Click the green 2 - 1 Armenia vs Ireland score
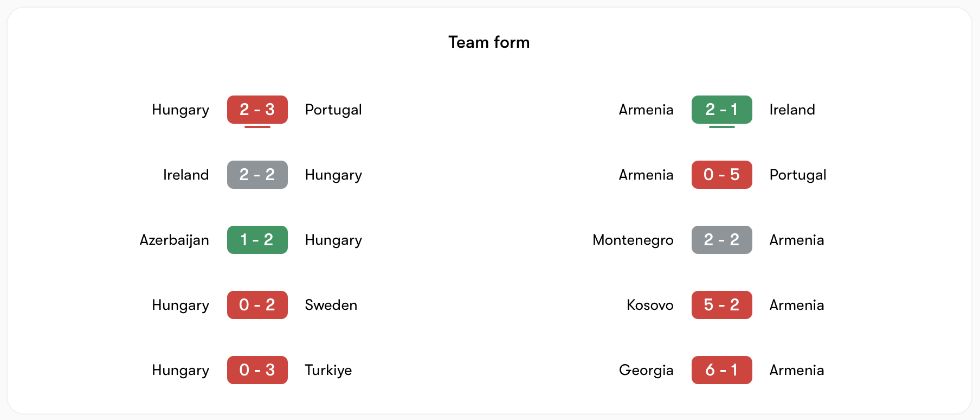The width and height of the screenshot is (980, 420). pyautogui.click(x=721, y=110)
